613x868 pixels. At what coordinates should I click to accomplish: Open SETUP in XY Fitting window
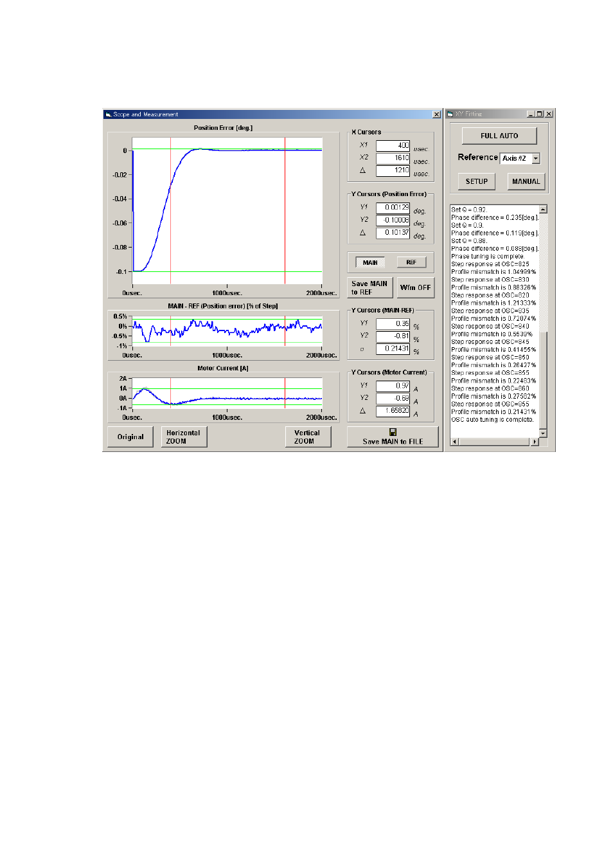(477, 181)
